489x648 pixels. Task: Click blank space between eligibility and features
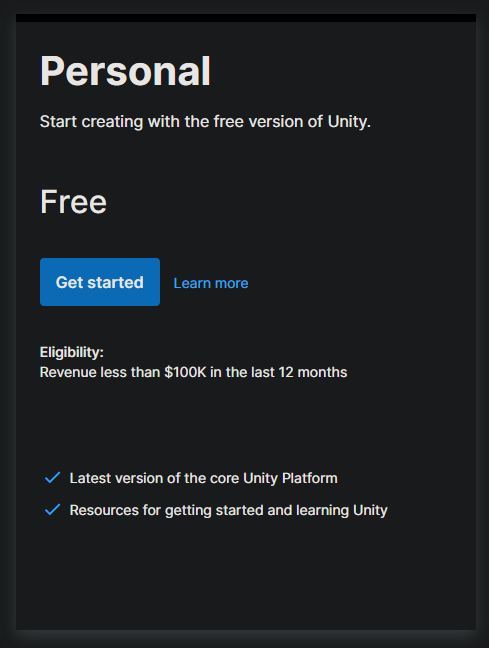pos(246,426)
